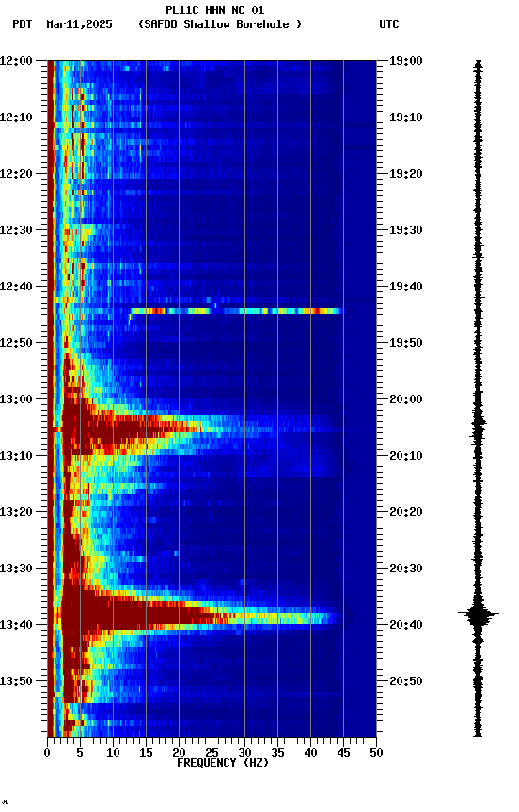
Task: Click the 35 Hz frequency axis label
Action: point(277,753)
